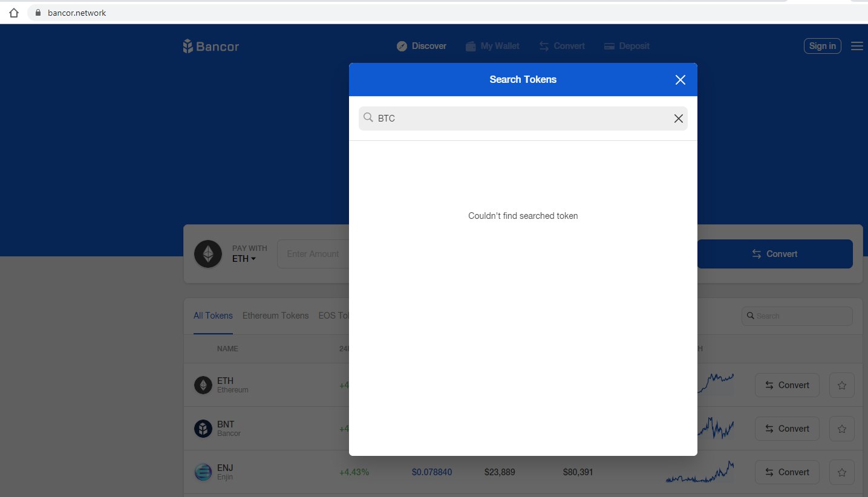Click the ENJ token logo in list

click(203, 472)
